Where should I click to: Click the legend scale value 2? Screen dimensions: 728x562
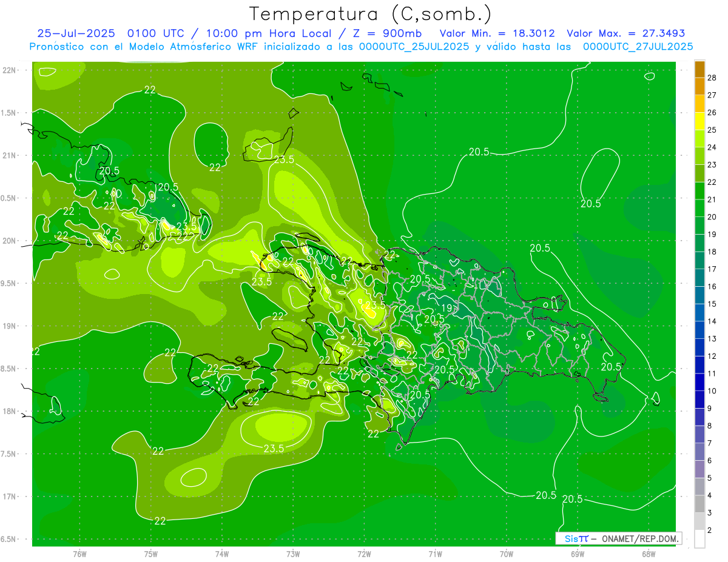click(x=710, y=530)
